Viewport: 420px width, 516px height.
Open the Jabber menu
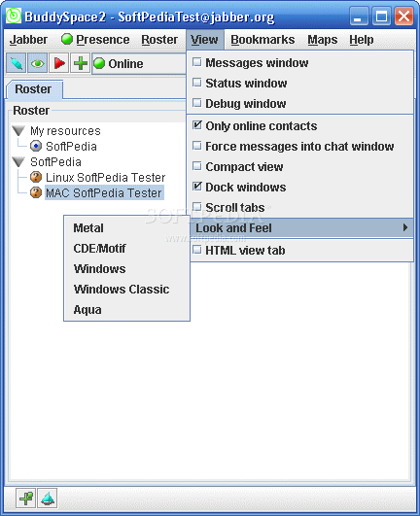coord(28,40)
